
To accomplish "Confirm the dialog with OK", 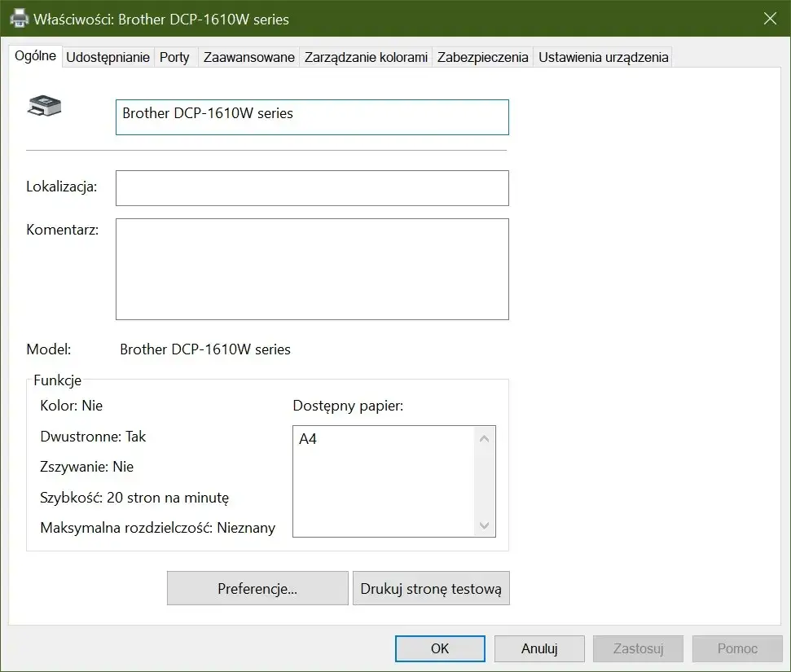I will tap(440, 649).
